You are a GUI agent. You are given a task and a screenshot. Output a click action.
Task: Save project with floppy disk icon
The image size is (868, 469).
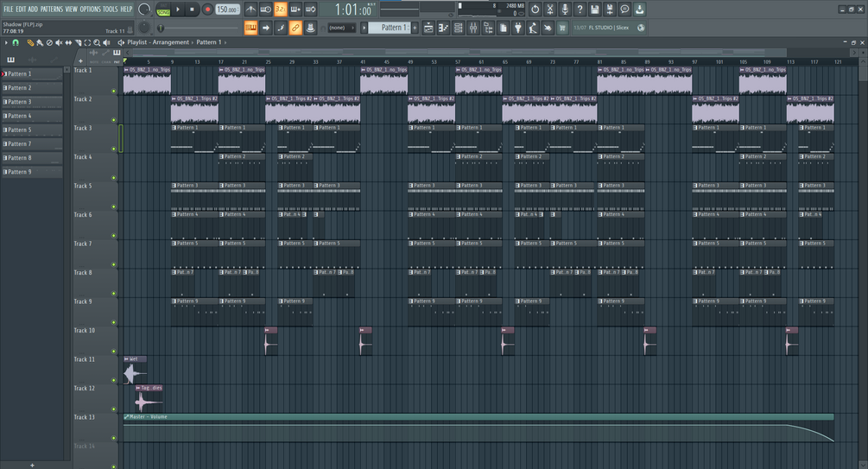(594, 10)
